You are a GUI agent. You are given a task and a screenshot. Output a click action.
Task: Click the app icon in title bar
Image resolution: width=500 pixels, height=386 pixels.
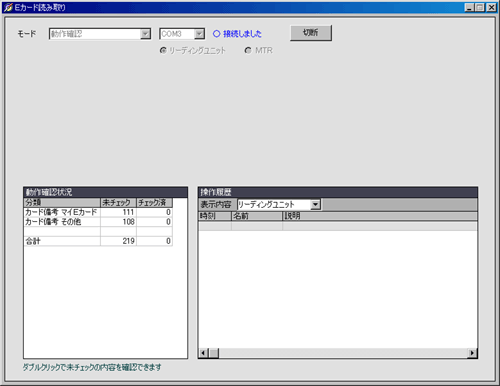pos(8,7)
